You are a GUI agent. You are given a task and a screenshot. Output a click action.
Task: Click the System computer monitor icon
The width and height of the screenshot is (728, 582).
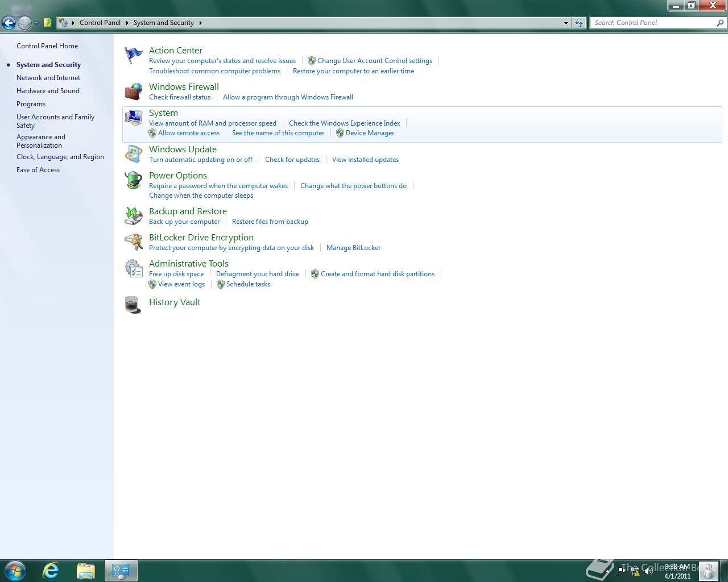point(134,118)
